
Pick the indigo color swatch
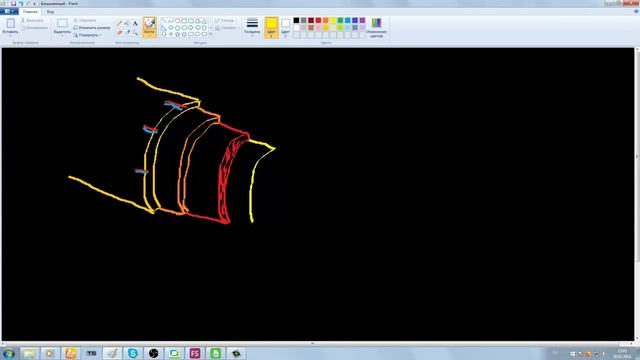pyautogui.click(x=355, y=20)
